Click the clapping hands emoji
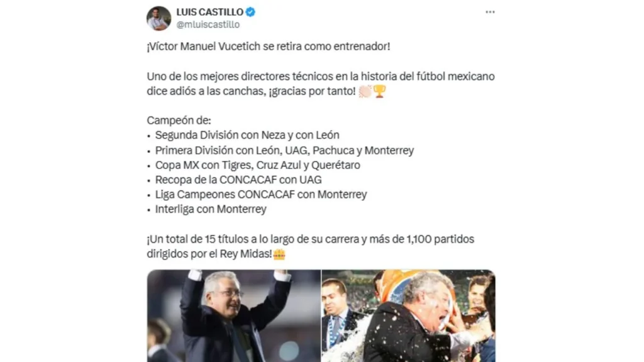 click(365, 91)
